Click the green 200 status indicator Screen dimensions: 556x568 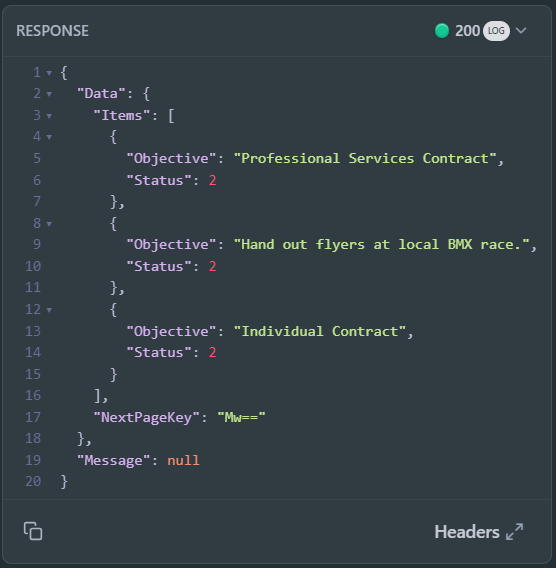tap(442, 31)
